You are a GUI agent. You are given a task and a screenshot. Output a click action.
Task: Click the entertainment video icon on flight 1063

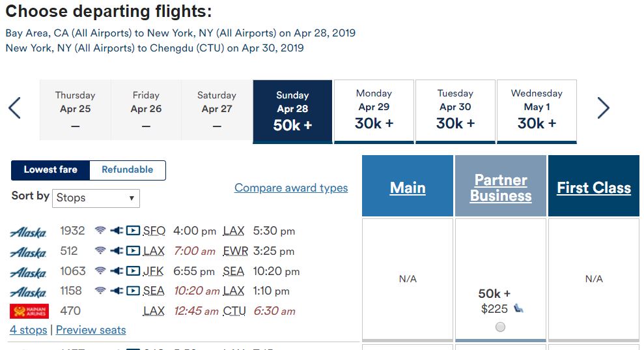click(x=133, y=271)
